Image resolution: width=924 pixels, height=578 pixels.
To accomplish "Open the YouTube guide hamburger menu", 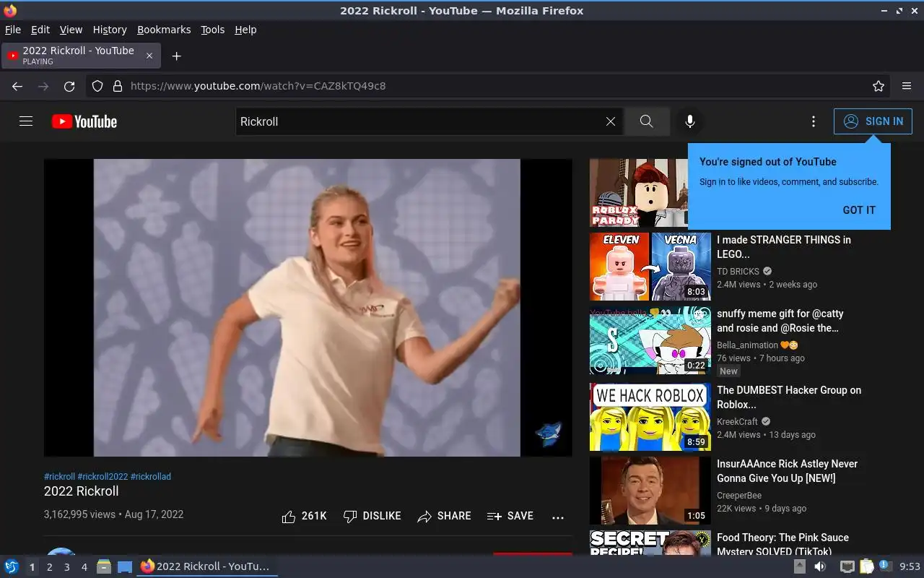I will pyautogui.click(x=26, y=121).
